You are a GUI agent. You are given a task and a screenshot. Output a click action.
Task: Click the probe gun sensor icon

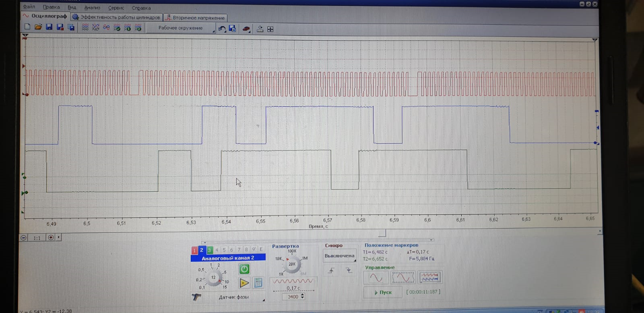tap(196, 297)
